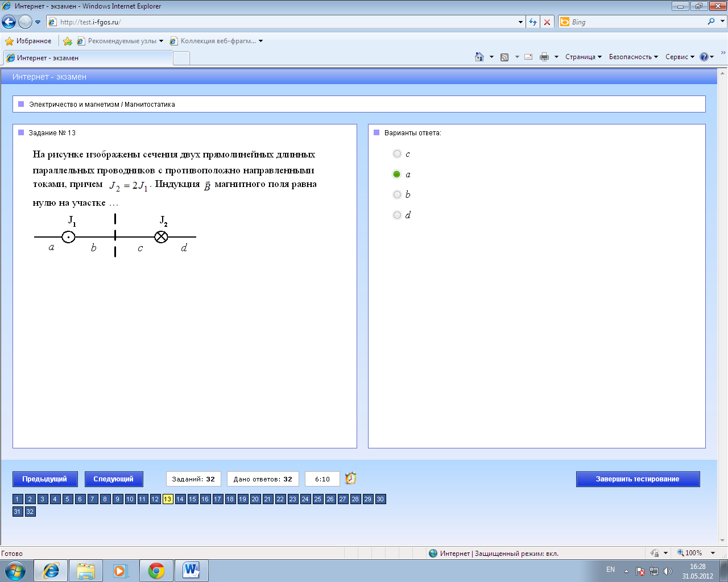Screen dimensions: 728x582
Task: Click the volume speaker tray icon
Action: [667, 571]
